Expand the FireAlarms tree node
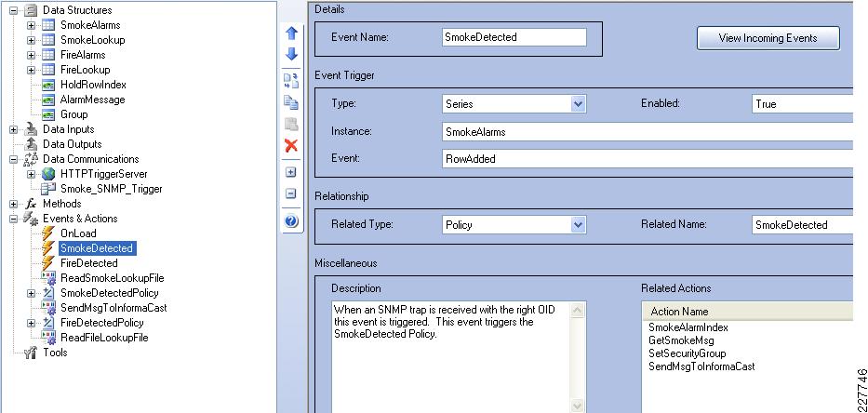868x413 pixels. (x=31, y=56)
